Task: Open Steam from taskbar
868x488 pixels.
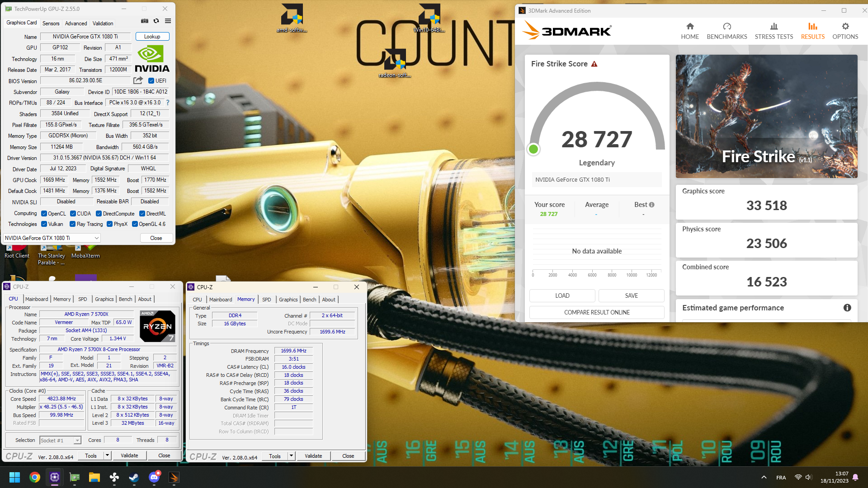Action: [134, 477]
